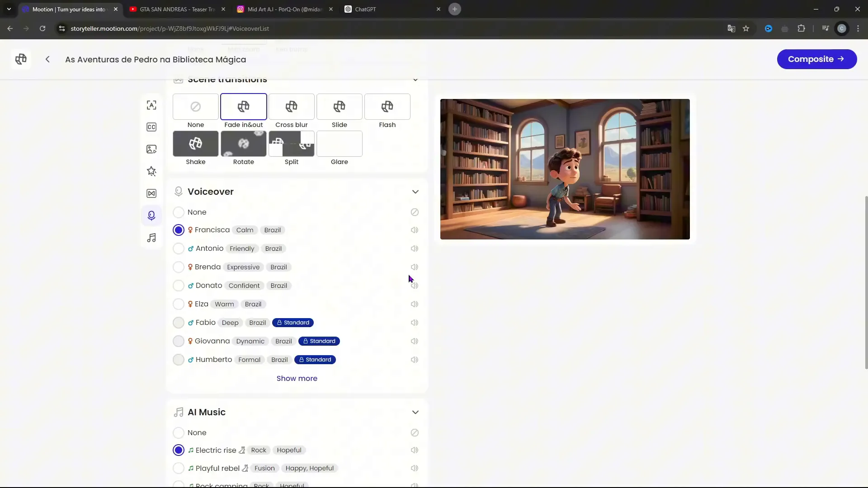Viewport: 868px width, 488px height.
Task: Select None voiceover radio option
Action: pyautogui.click(x=179, y=212)
